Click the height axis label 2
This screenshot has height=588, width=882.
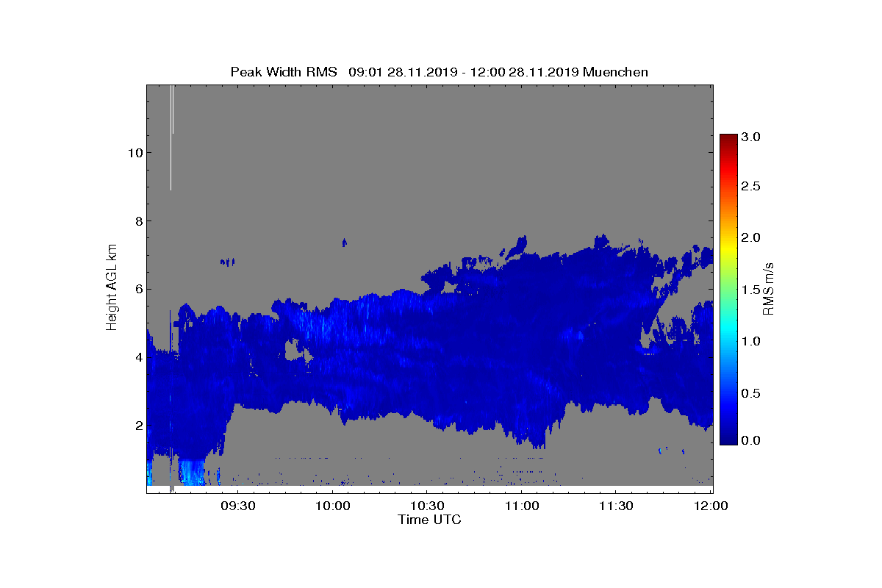click(137, 426)
